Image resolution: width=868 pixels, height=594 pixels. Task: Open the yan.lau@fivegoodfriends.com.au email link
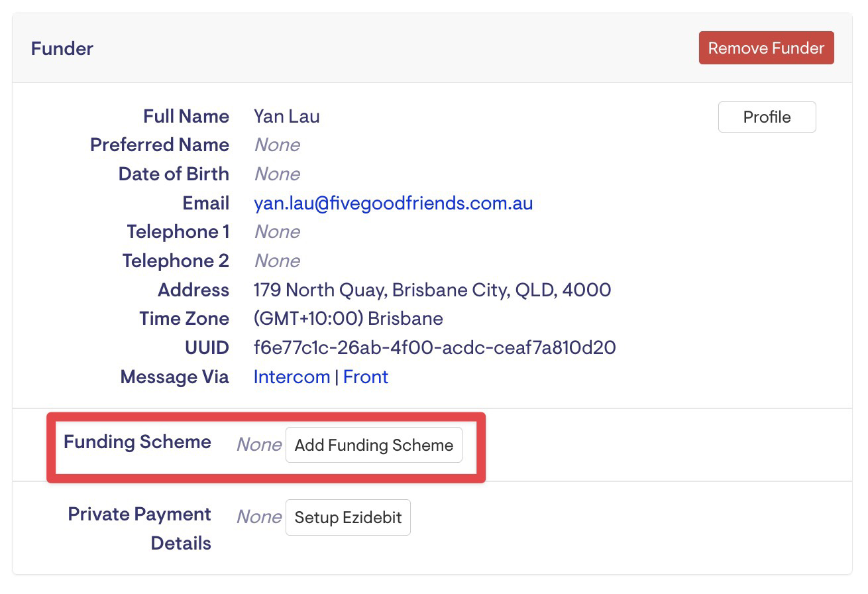pos(393,203)
